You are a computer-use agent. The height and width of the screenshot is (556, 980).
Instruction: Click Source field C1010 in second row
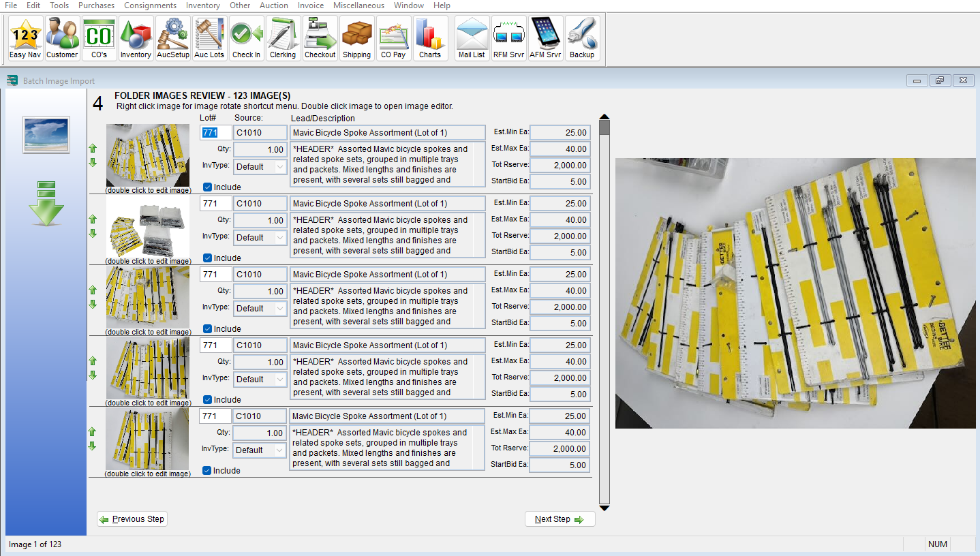pos(260,204)
